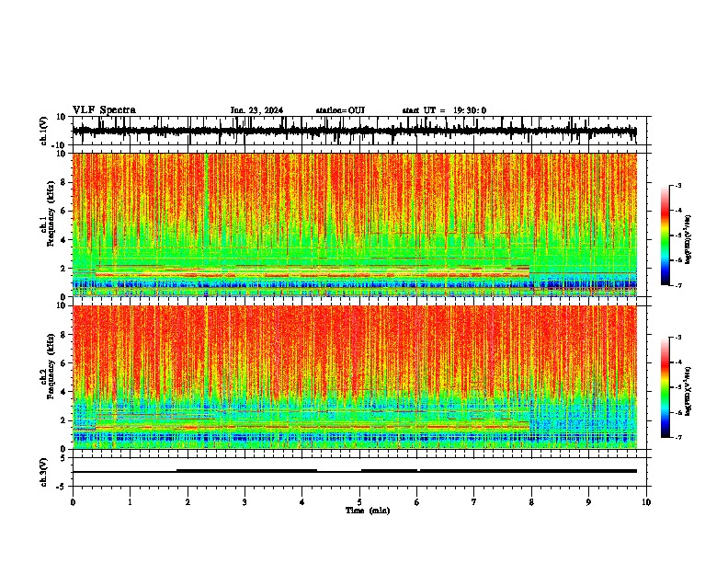Click the ch.2 spectrogram color scale bar

click(665, 387)
